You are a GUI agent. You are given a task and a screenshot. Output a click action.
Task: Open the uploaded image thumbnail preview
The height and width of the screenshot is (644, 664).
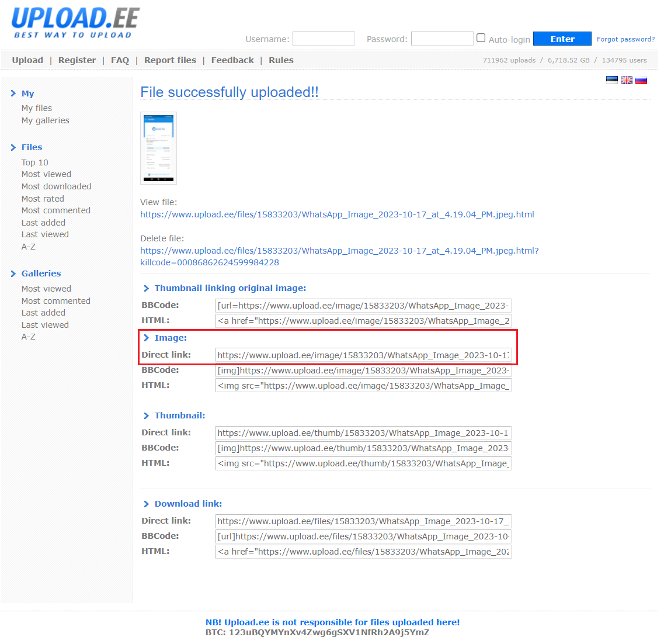click(158, 148)
